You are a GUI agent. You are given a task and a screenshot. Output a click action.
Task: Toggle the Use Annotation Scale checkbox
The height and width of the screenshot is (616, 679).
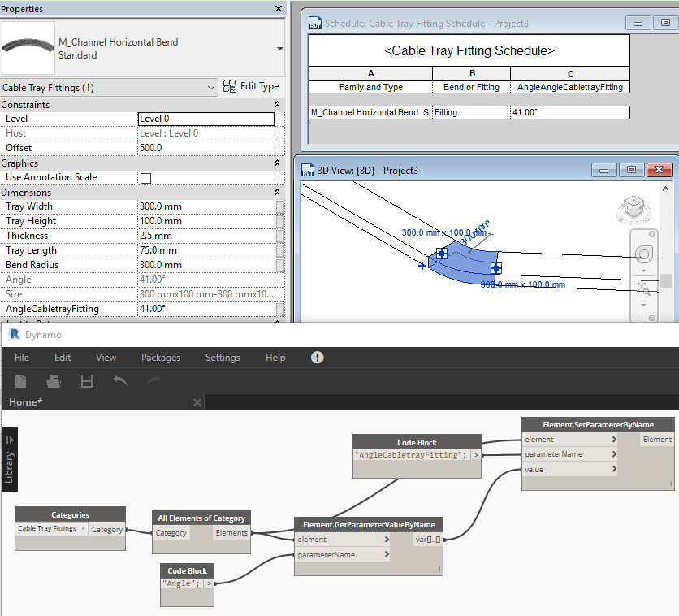click(x=146, y=178)
